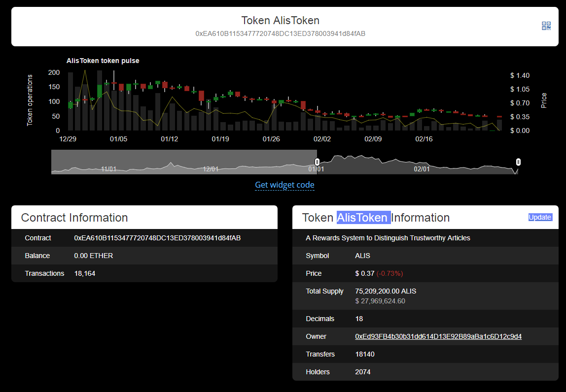Click the 02/01 marker in overview timeline
This screenshot has height=392, width=566.
422,169
